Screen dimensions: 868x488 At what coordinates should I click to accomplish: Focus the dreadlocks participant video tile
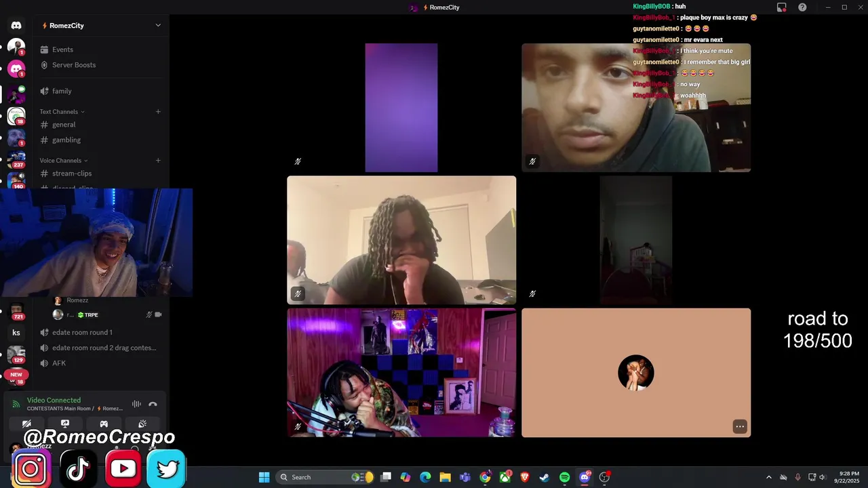[x=401, y=240]
